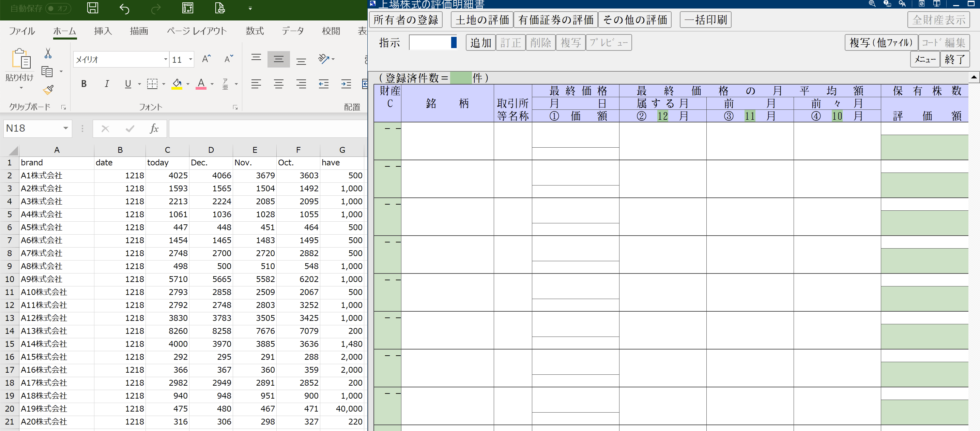
Task: Click the Save floppy disk icon
Action: (92, 8)
